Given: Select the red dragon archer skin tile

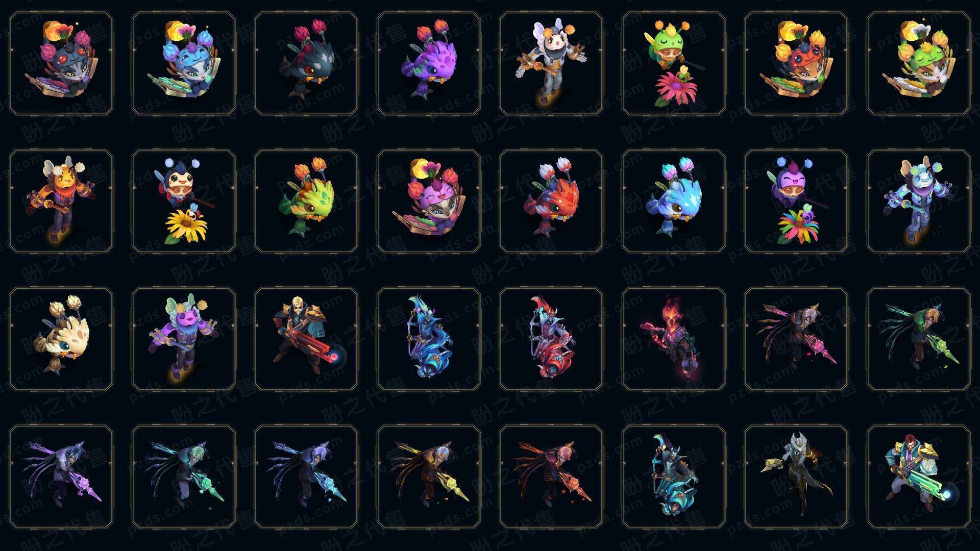Looking at the screenshot, I should pyautogui.click(x=551, y=339).
